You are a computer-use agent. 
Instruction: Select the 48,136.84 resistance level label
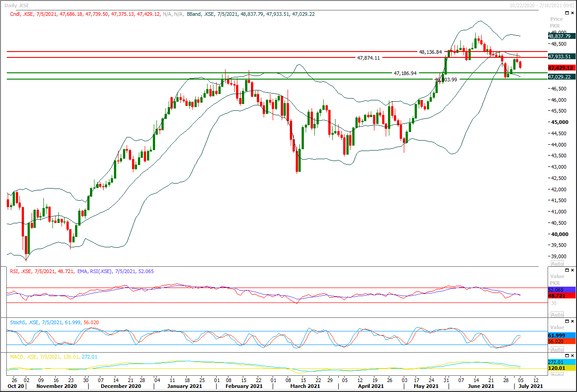tap(430, 52)
